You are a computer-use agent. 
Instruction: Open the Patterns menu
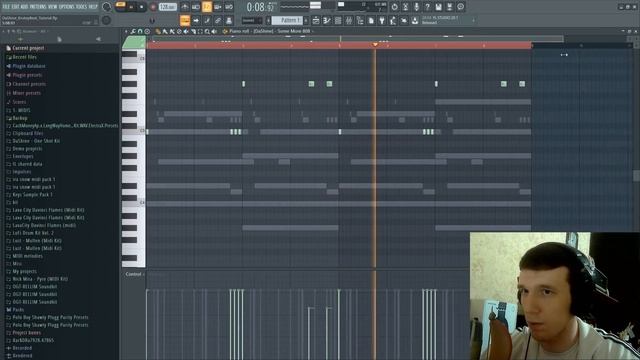[38, 7]
